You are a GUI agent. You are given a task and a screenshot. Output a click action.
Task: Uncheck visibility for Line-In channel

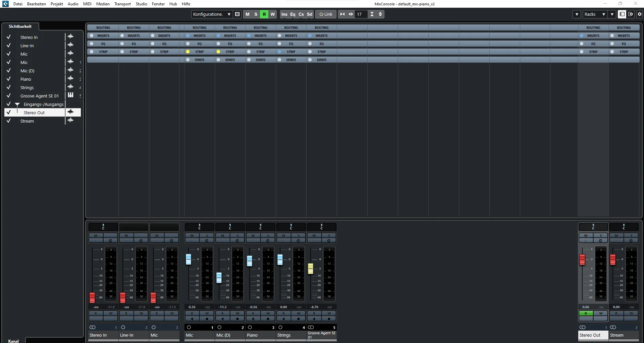pyautogui.click(x=9, y=46)
